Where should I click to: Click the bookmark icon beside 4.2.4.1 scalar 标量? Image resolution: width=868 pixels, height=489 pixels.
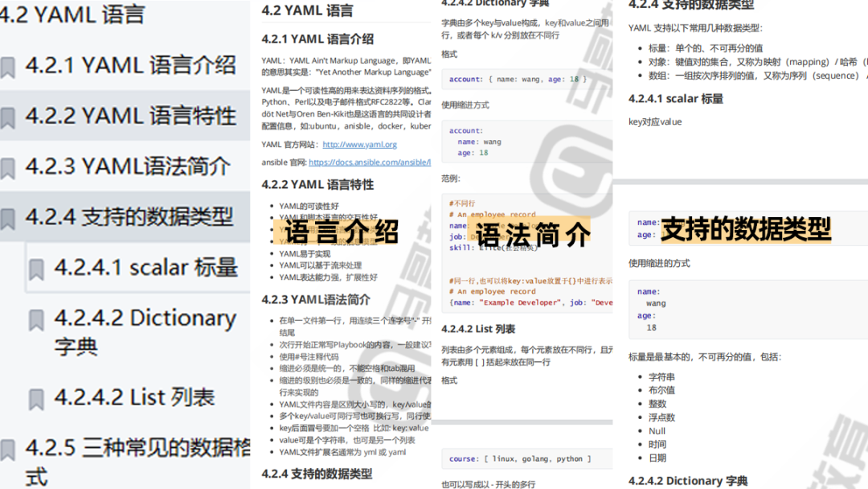pos(35,266)
